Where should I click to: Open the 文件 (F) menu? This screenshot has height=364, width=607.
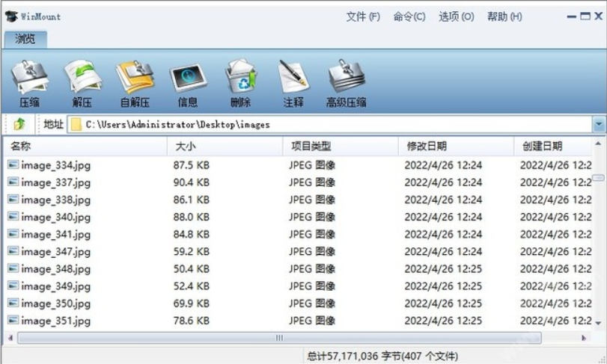[x=363, y=16]
